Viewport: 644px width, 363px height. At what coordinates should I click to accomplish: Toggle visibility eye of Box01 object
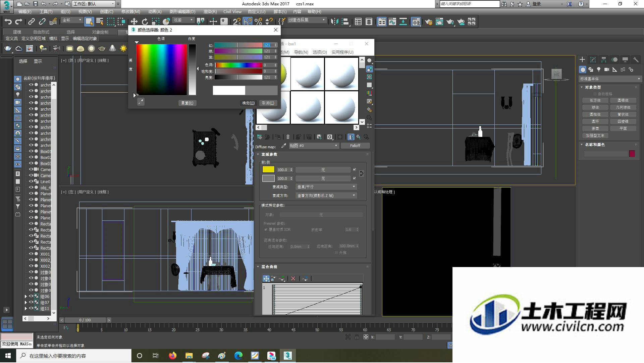(x=31, y=151)
